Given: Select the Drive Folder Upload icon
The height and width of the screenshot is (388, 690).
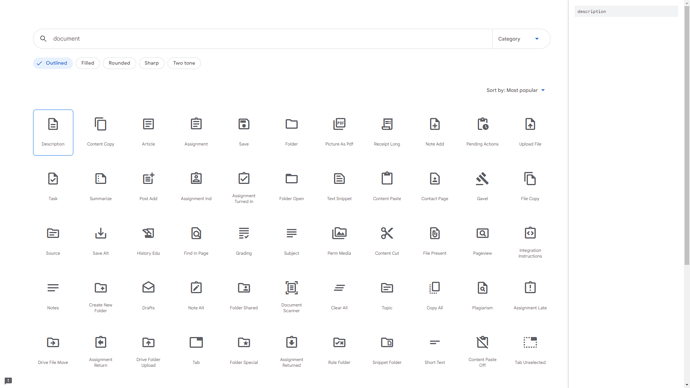Looking at the screenshot, I should pos(148,343).
